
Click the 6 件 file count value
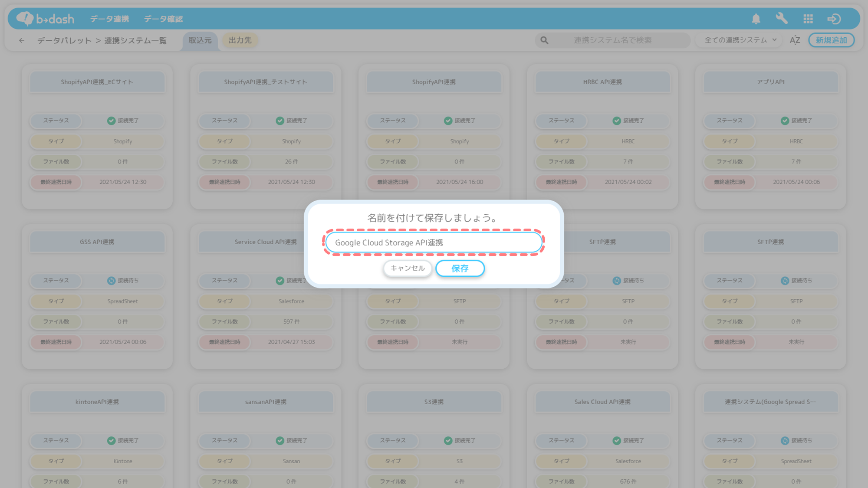click(x=123, y=481)
